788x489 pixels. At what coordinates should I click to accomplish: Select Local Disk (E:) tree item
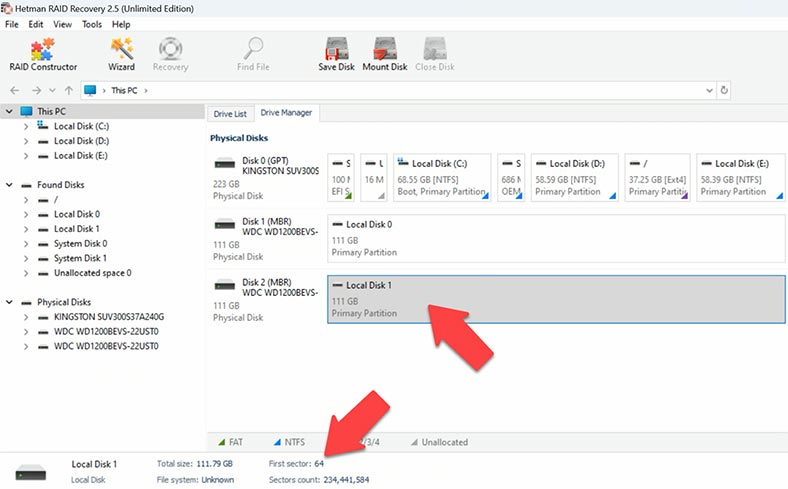(x=81, y=155)
